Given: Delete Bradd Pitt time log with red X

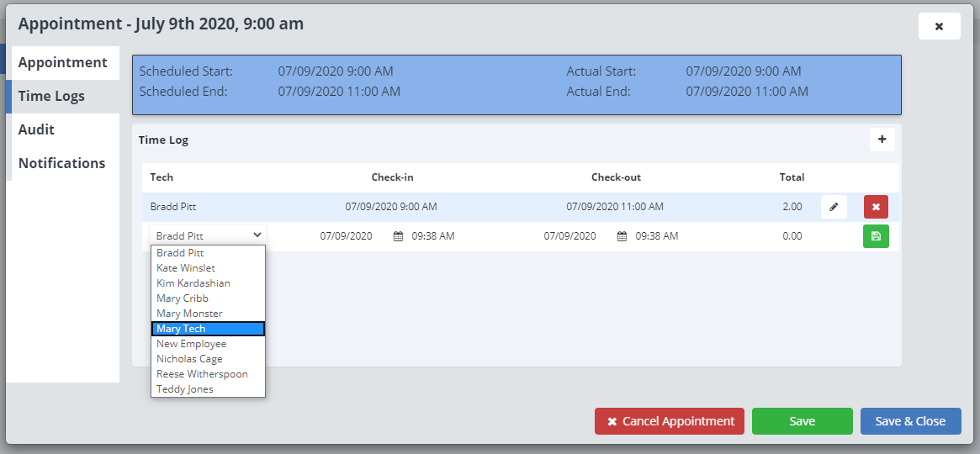Looking at the screenshot, I should (x=876, y=207).
